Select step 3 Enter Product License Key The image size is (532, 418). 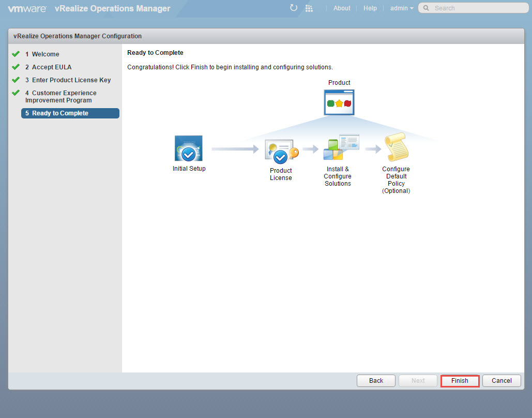coord(71,80)
